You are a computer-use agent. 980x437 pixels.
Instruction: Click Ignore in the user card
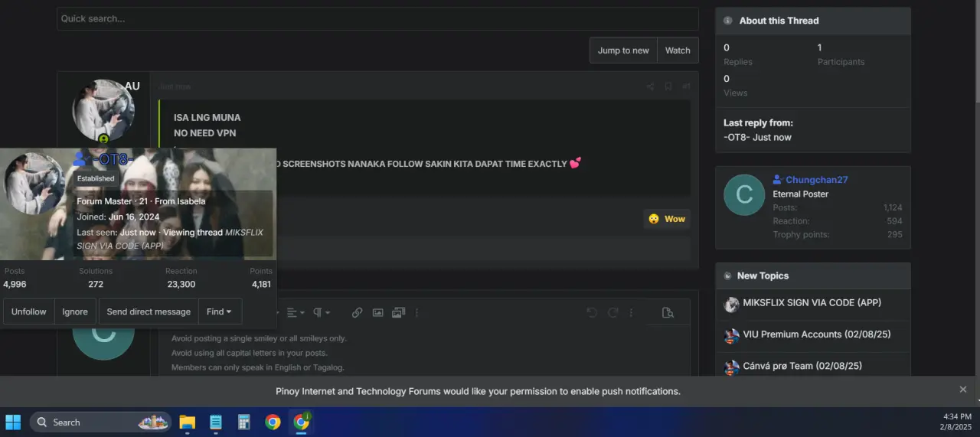(x=75, y=311)
